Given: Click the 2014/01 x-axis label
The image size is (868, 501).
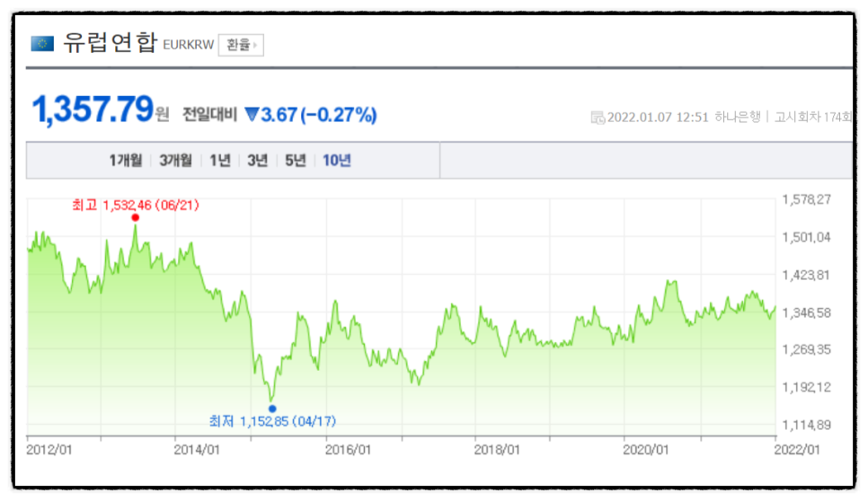Looking at the screenshot, I should click(x=197, y=450).
